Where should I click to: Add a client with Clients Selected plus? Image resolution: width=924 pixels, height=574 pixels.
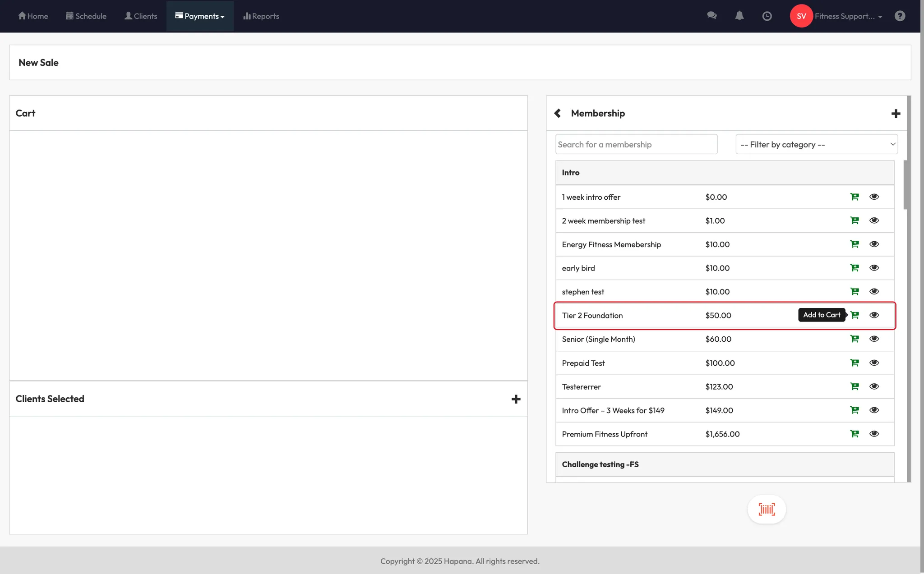[516, 399]
